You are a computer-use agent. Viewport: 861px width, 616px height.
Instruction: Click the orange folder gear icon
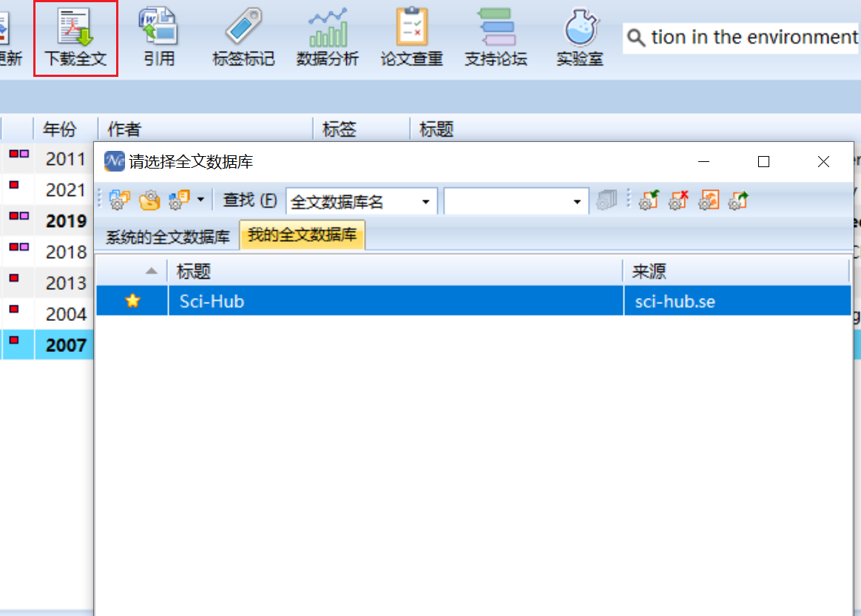[149, 200]
